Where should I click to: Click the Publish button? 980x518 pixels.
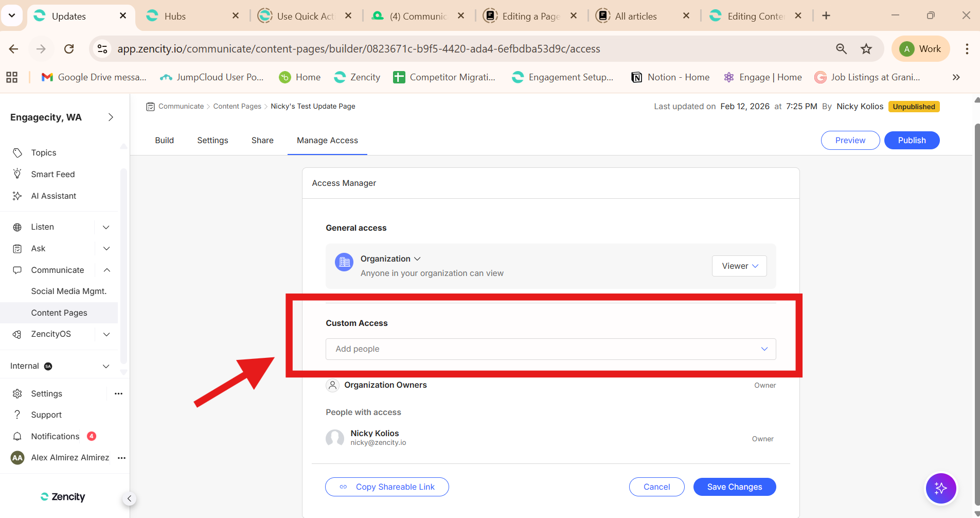912,141
